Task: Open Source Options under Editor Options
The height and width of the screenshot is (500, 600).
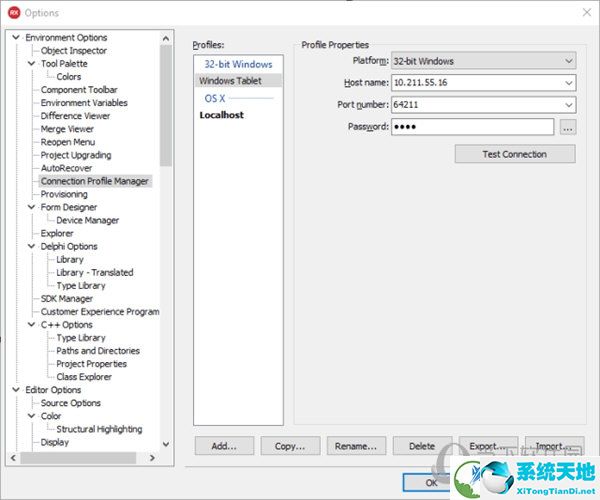Action: (70, 403)
